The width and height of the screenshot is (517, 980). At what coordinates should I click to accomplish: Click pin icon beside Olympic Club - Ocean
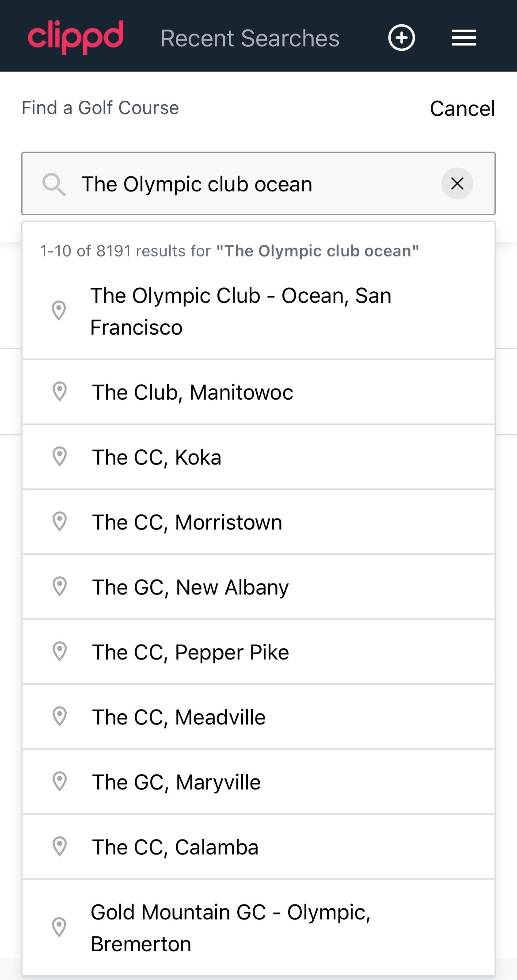[x=59, y=311]
